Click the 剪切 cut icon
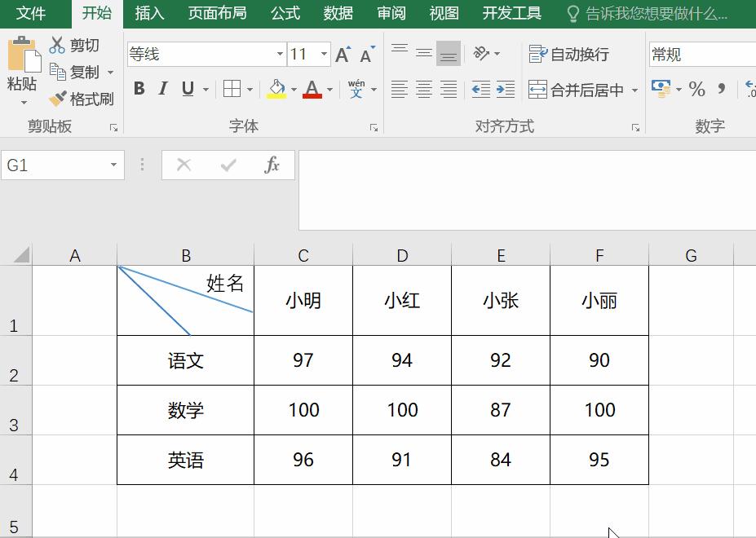This screenshot has height=538, width=756. click(56, 45)
